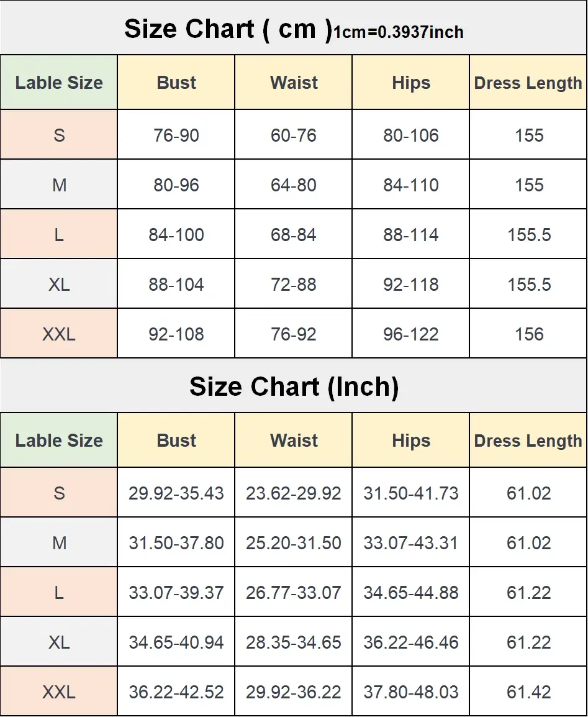Click the L hips cell reading 88-114
This screenshot has height=717, width=588.
click(411, 235)
